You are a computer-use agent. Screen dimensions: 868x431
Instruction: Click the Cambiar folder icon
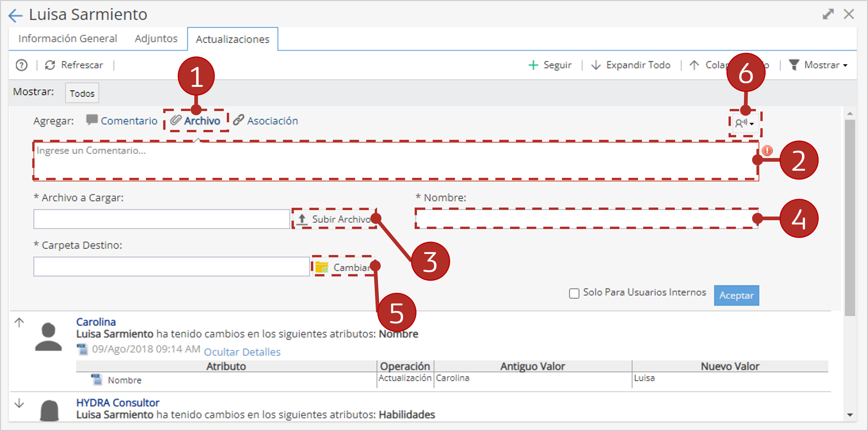[322, 267]
